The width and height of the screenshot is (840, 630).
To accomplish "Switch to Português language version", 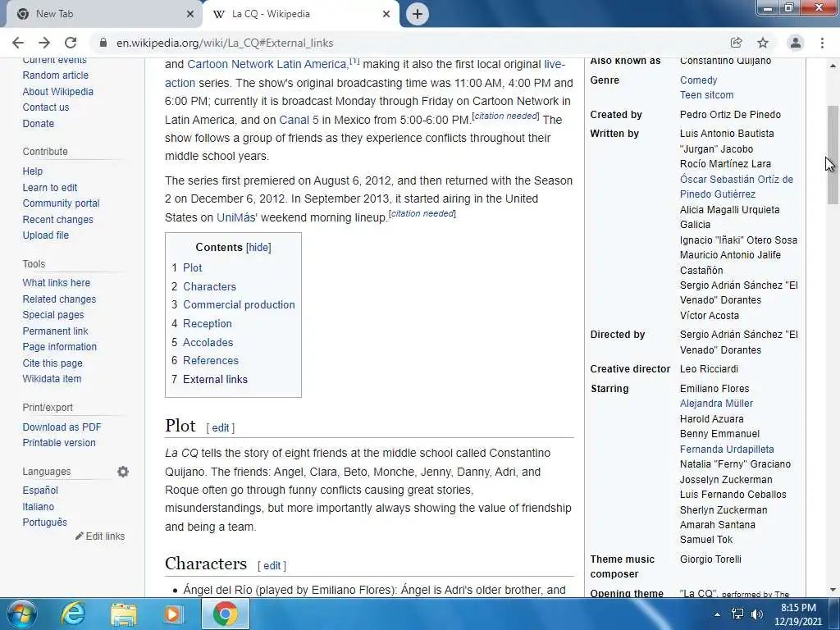I will [44, 523].
